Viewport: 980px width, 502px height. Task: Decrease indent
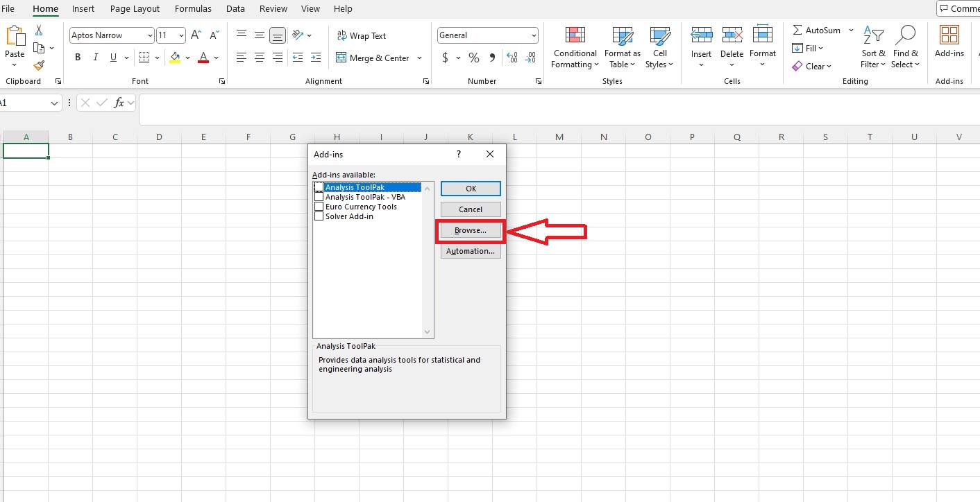pyautogui.click(x=298, y=58)
